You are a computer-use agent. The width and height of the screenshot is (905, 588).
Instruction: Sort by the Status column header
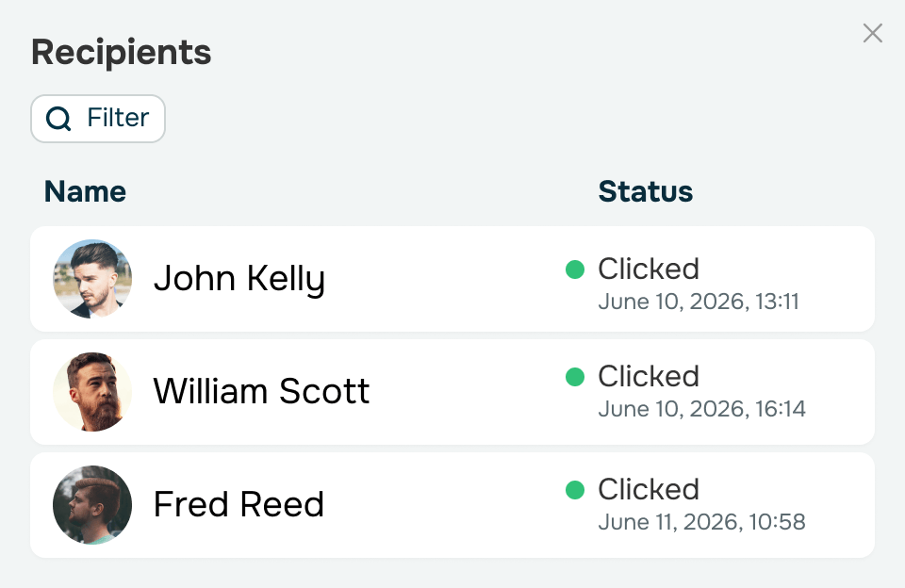(645, 191)
